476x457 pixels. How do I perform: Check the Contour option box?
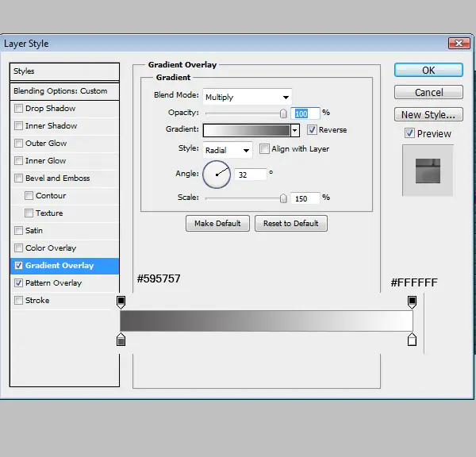click(29, 195)
